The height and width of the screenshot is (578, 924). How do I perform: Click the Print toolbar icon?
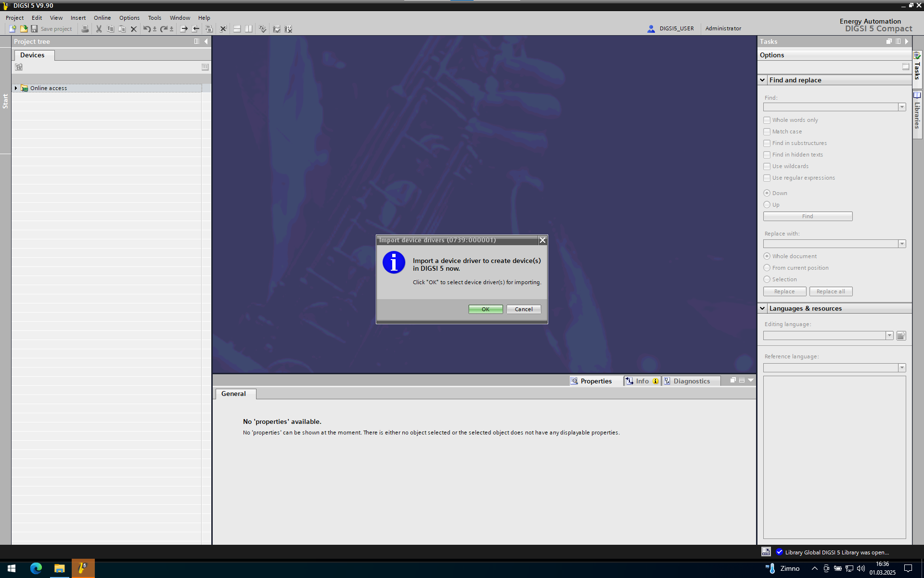tap(85, 29)
